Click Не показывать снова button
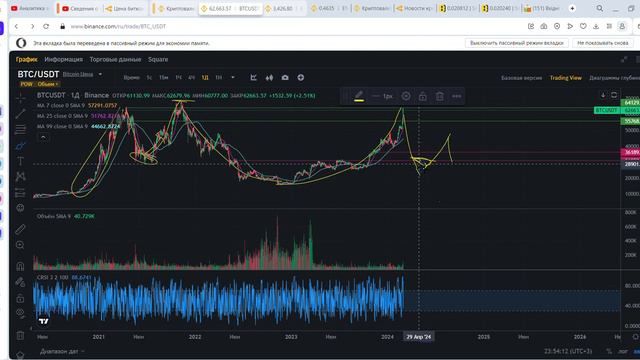 tap(602, 43)
